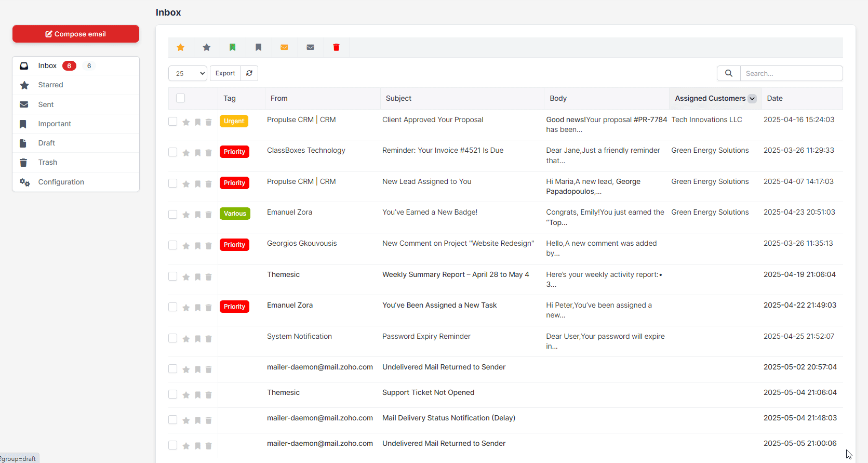Click the green bookmark toolbar icon
The width and height of the screenshot is (868, 463).
[x=233, y=47]
